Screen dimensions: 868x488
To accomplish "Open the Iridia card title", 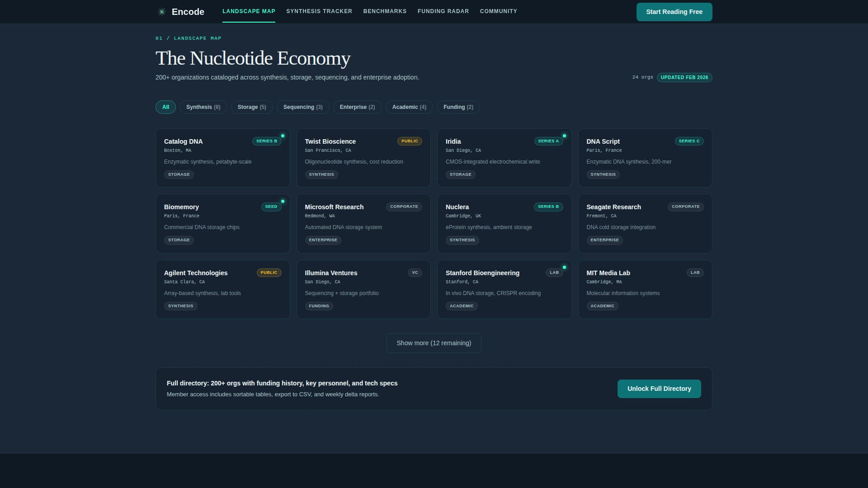I will click(453, 141).
